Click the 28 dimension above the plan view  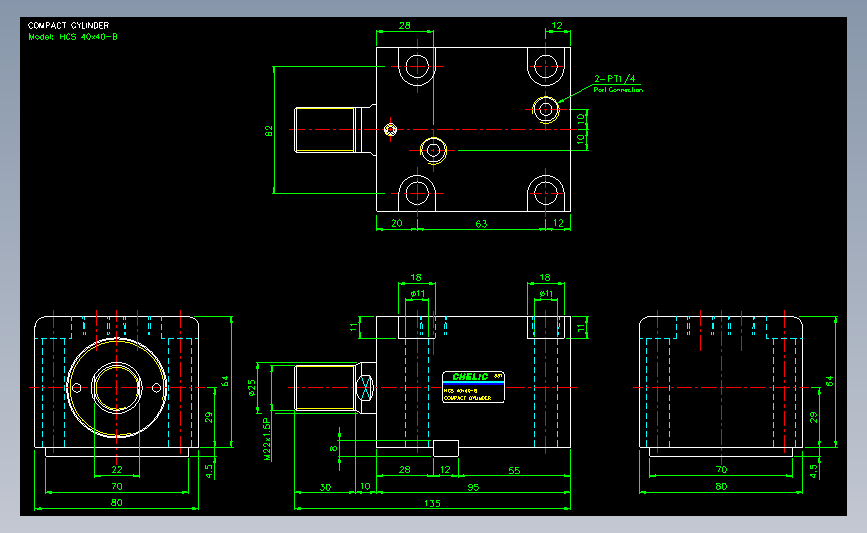pyautogui.click(x=405, y=25)
